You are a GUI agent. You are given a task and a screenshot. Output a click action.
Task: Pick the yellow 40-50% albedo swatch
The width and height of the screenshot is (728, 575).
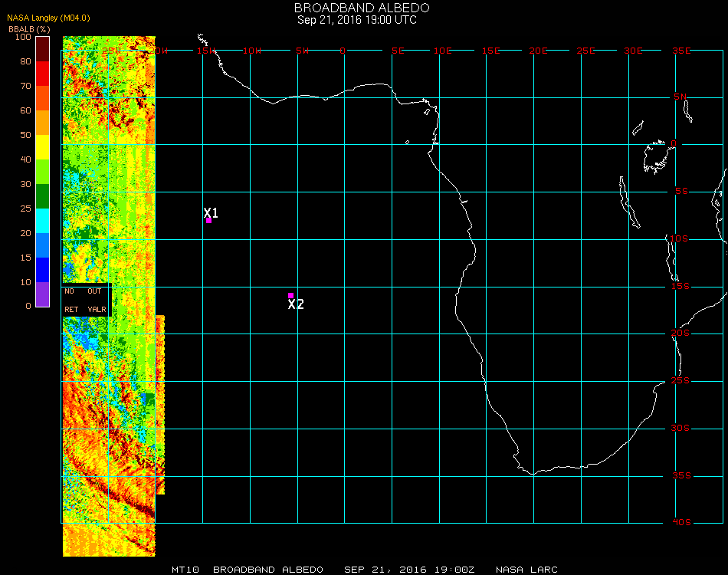[x=43, y=147]
